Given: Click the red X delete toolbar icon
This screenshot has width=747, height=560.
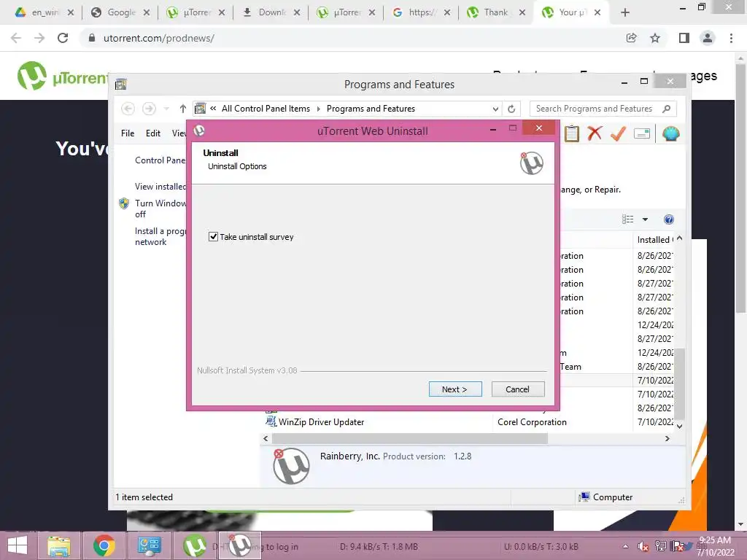Looking at the screenshot, I should tap(595, 133).
